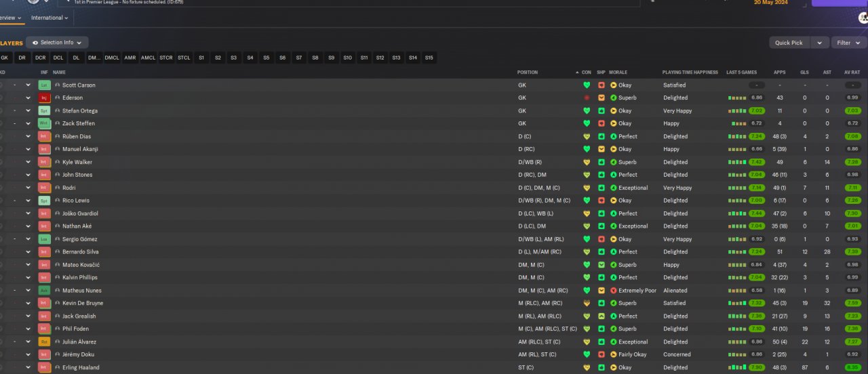Click the profile icon beside Kevin De Bruyne
This screenshot has height=374, width=868.
[x=58, y=304]
